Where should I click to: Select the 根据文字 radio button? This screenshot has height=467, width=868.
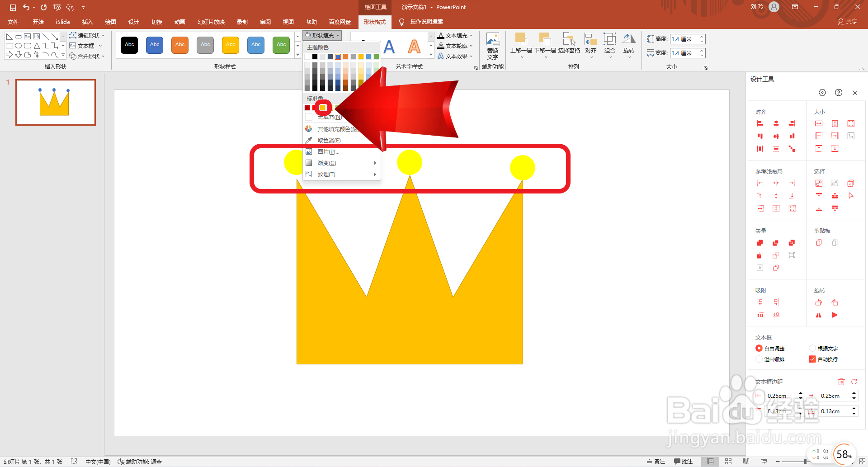coord(812,348)
